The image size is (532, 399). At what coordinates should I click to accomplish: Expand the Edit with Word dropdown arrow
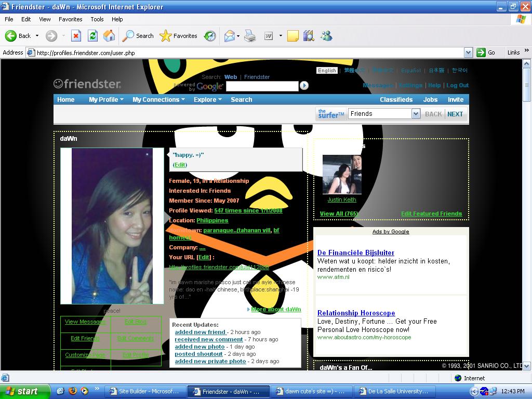pyautogui.click(x=281, y=36)
